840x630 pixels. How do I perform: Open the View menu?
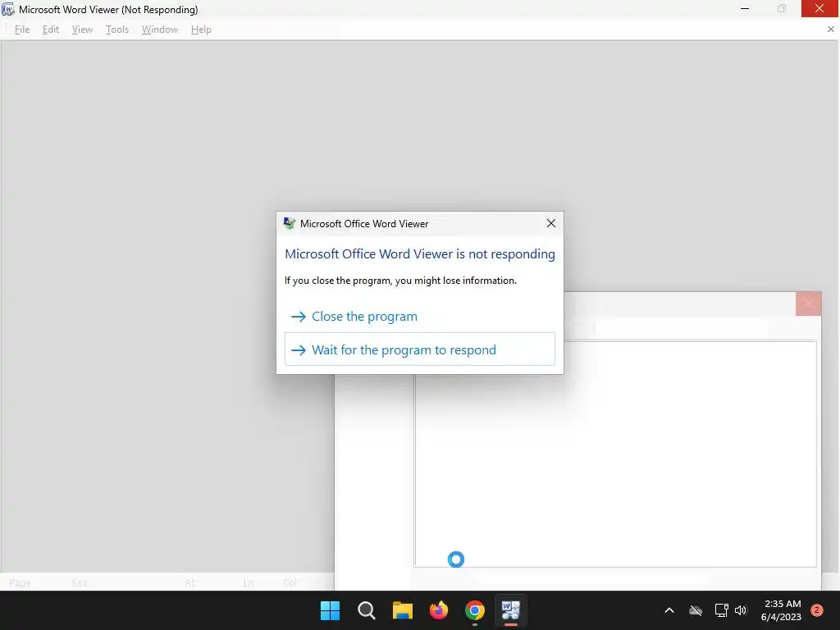point(82,30)
